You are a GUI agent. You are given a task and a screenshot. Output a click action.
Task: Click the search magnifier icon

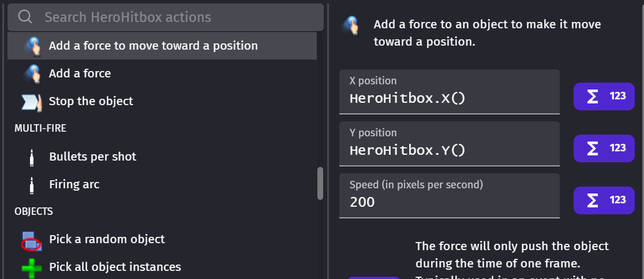pyautogui.click(x=25, y=17)
